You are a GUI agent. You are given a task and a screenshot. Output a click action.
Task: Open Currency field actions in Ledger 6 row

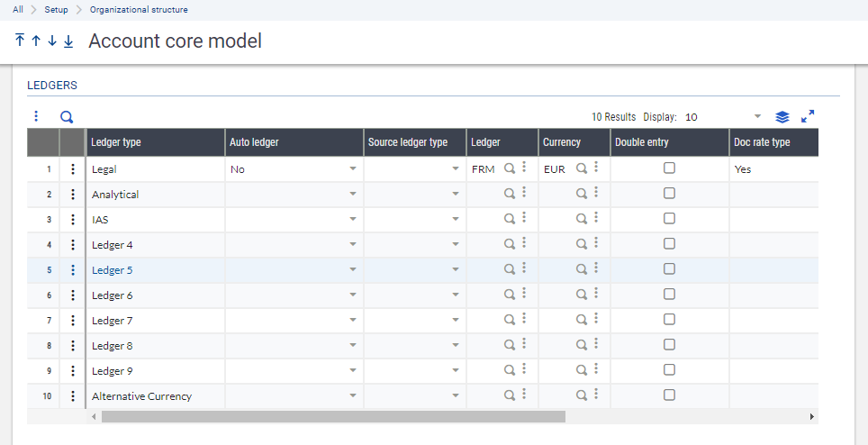click(x=596, y=294)
